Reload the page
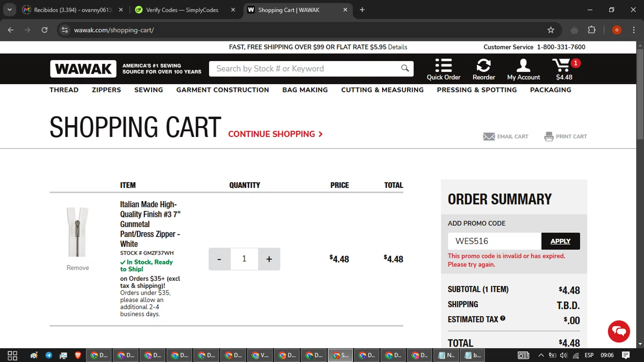This screenshot has width=644, height=362. [45, 30]
